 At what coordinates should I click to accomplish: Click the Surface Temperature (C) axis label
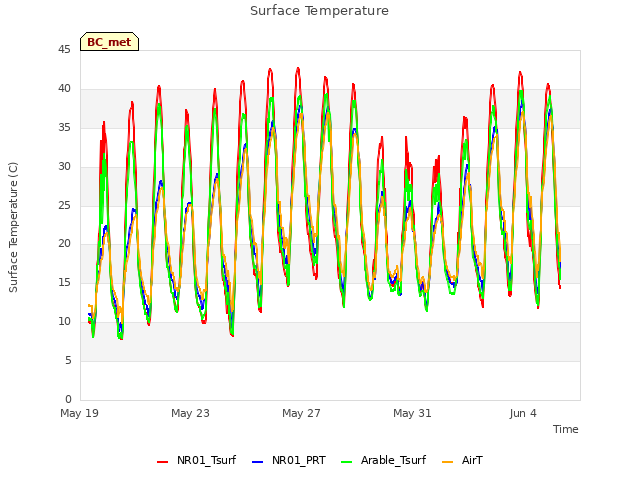pos(13,227)
